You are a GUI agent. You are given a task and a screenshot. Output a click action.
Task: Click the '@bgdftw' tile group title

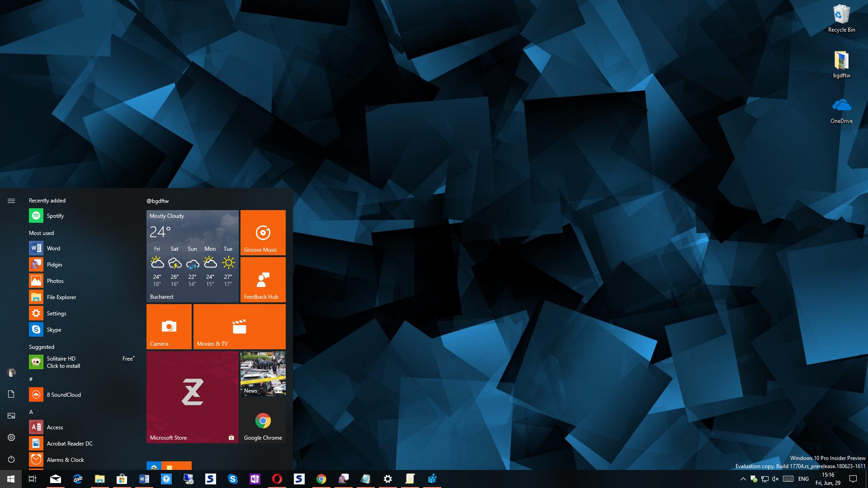(x=157, y=201)
